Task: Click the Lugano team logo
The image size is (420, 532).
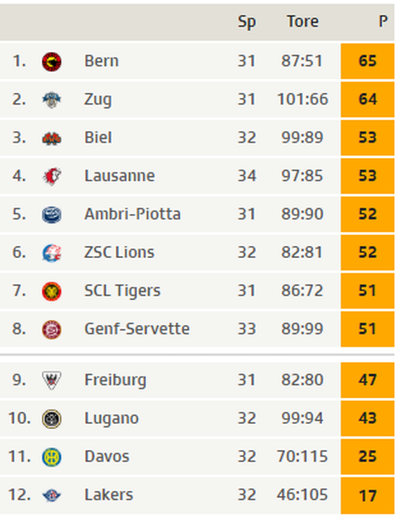Action: coord(52,419)
